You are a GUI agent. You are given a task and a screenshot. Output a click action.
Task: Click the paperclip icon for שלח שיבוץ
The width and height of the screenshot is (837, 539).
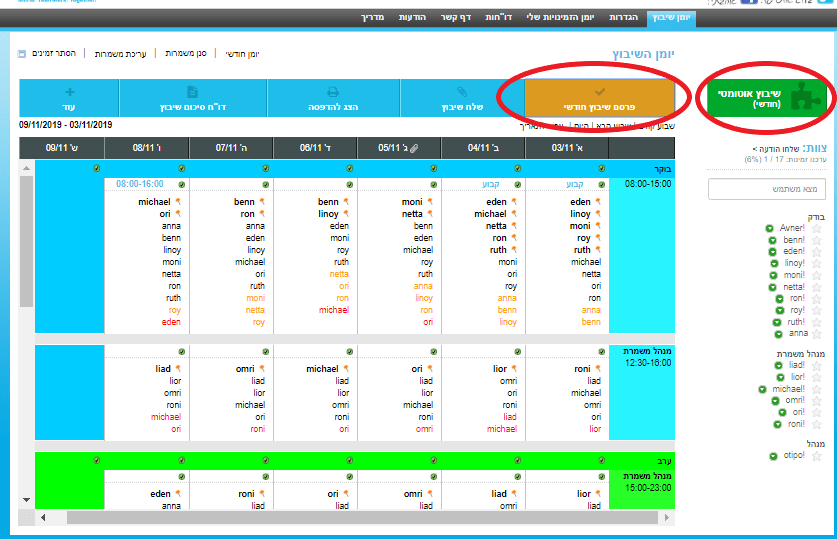coord(462,91)
